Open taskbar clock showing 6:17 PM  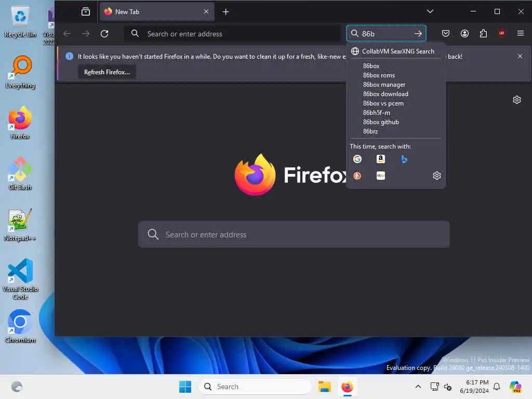[474, 387]
